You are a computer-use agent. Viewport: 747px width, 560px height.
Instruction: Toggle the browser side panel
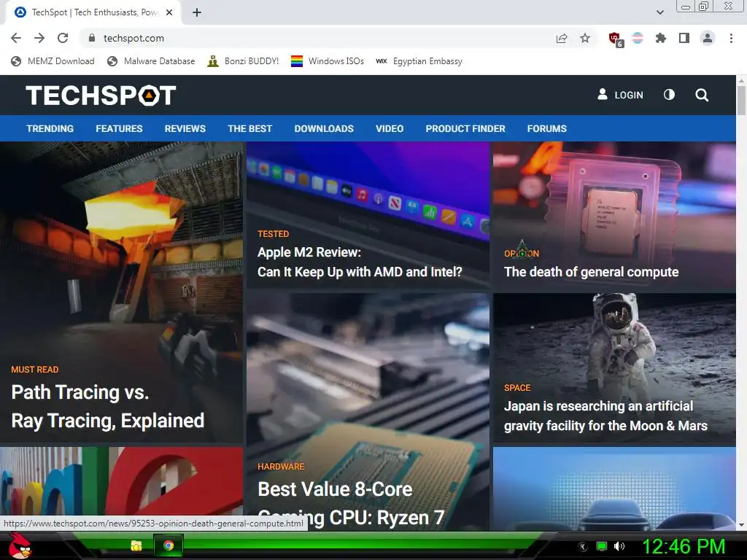[684, 38]
